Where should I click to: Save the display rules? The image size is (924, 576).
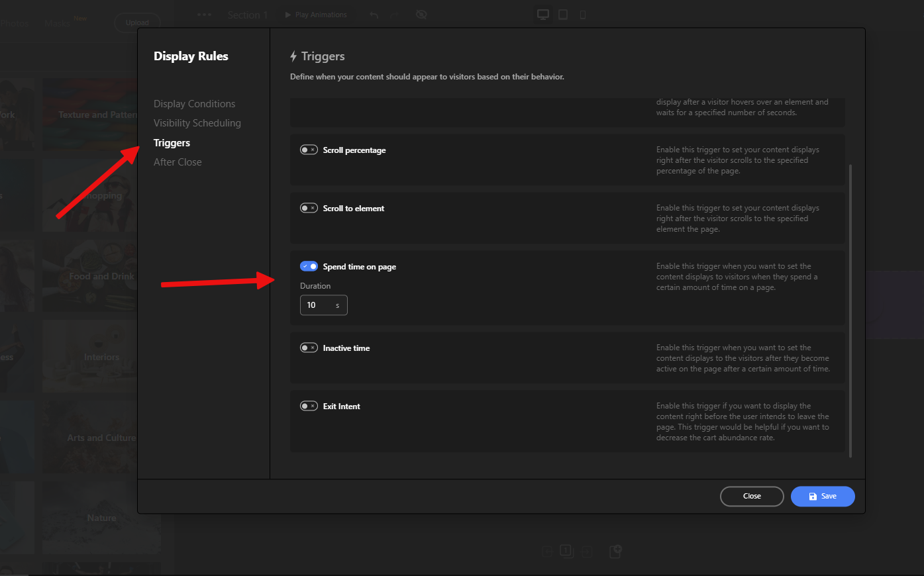[x=822, y=497]
